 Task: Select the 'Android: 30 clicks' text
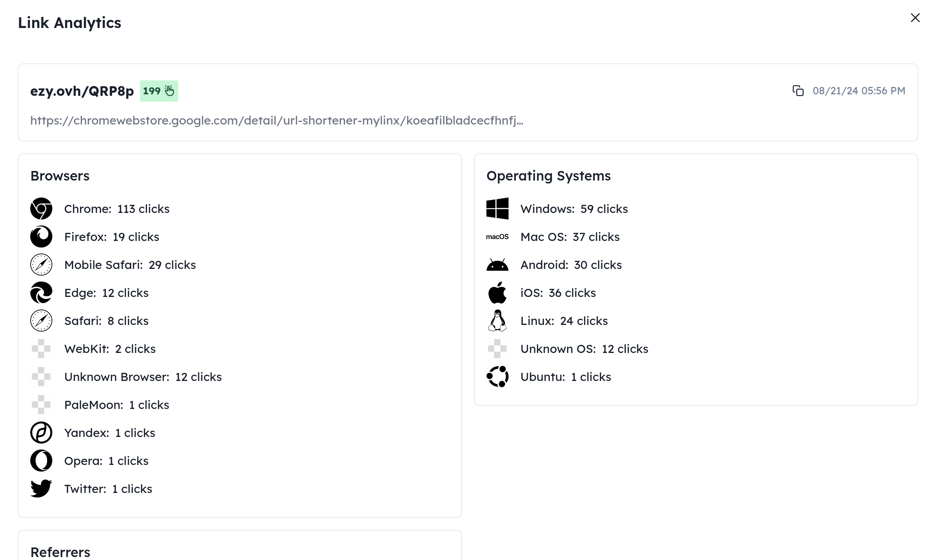point(571,265)
